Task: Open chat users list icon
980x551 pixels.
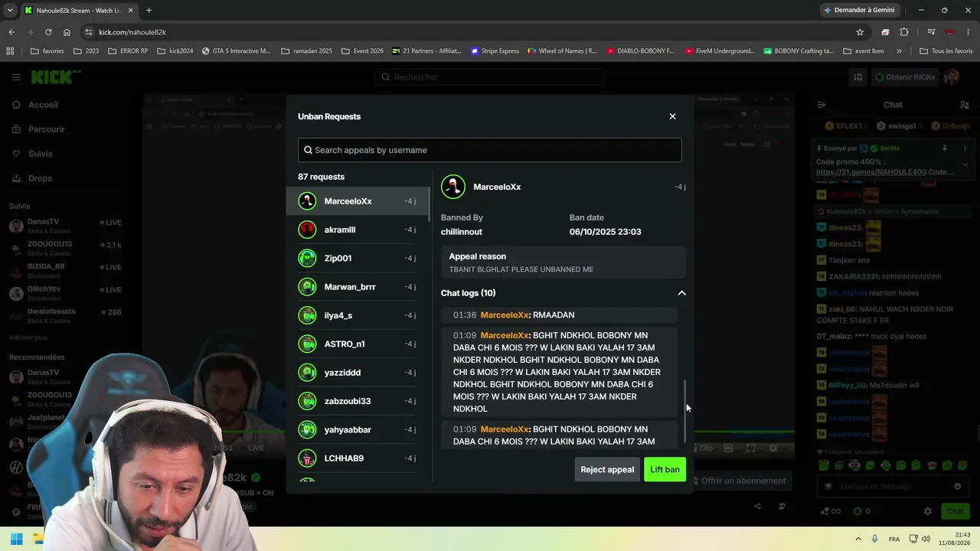Action: (x=964, y=105)
